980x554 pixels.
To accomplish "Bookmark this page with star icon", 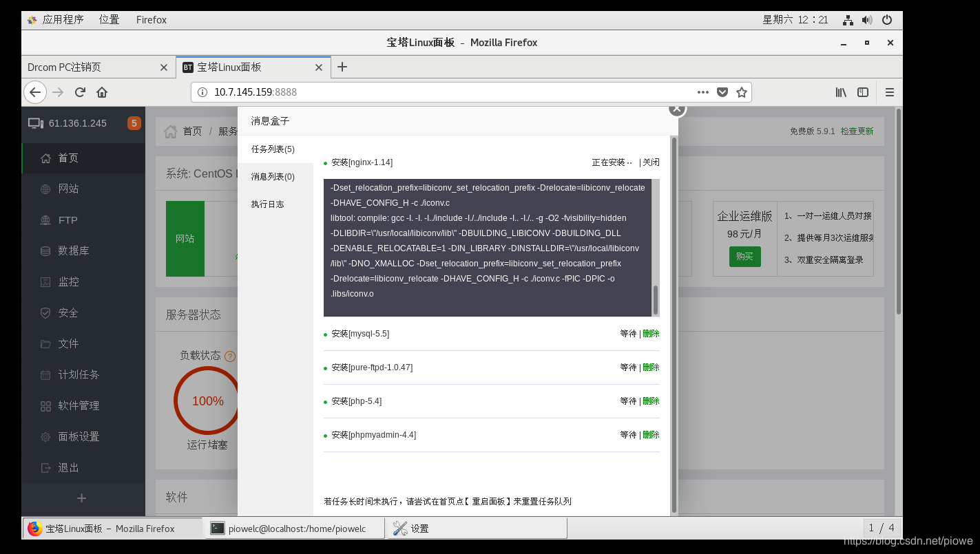I will click(742, 92).
